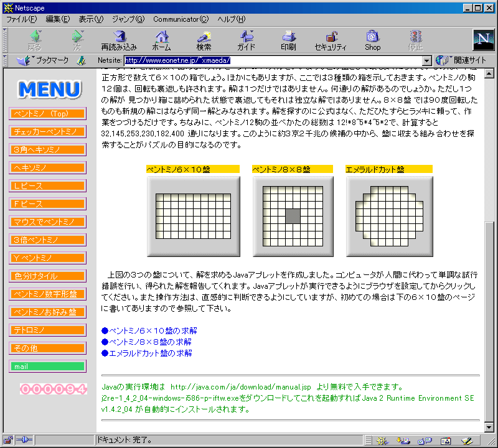Click the ペントミノ6×10盤 board image

coord(194,216)
